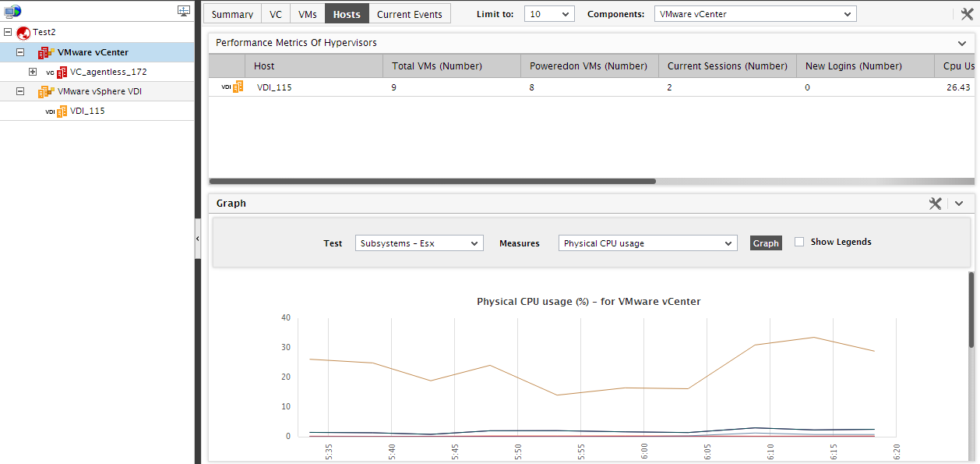This screenshot has width=980, height=464.
Task: Open the settings tools icon in the top right
Action: click(x=967, y=14)
